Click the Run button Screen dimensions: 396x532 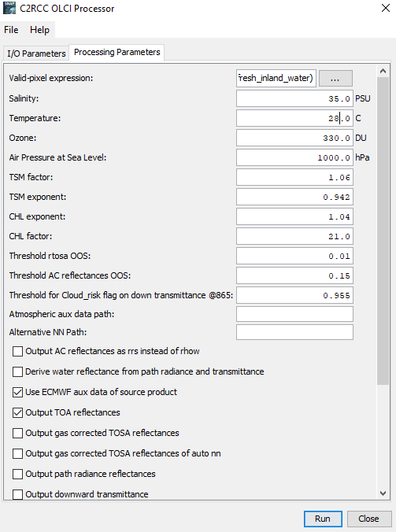coord(323,519)
